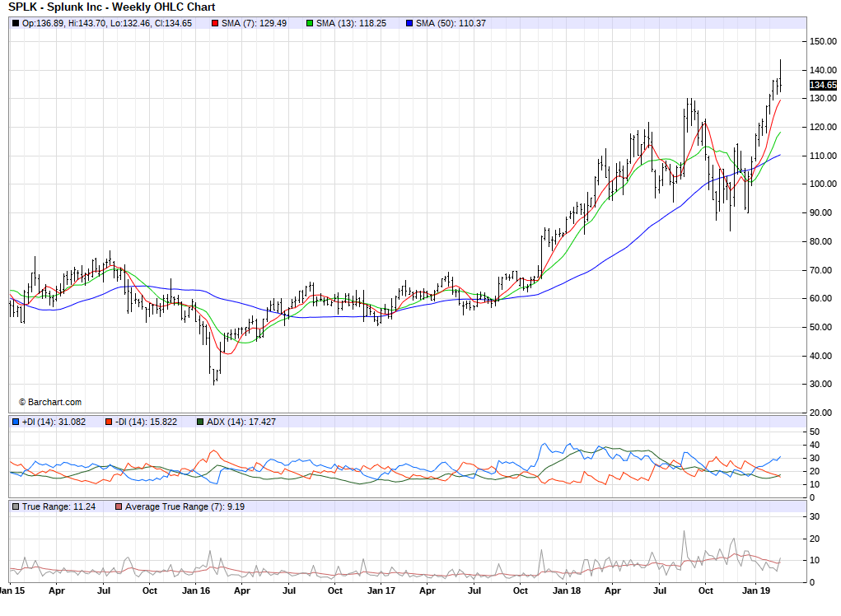The image size is (841, 616).
Task: Click the 'Jan 18' date axis label
Action: [567, 590]
